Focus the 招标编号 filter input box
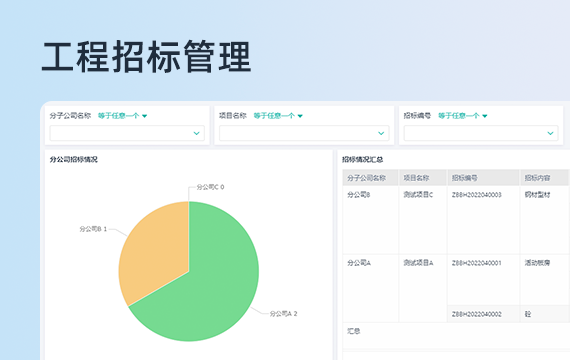The image size is (570, 360). pos(481,133)
